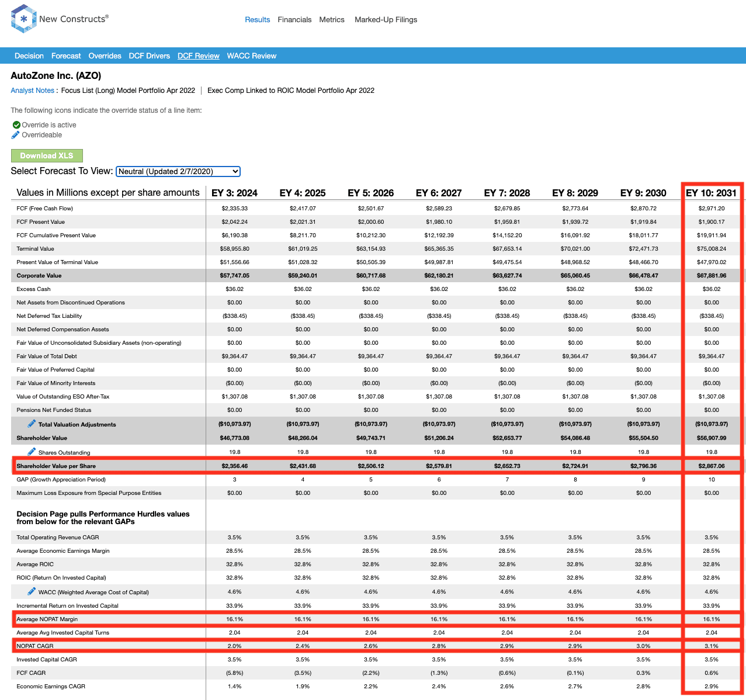Click the $75,008.24 Terminal Value cell

(712, 249)
